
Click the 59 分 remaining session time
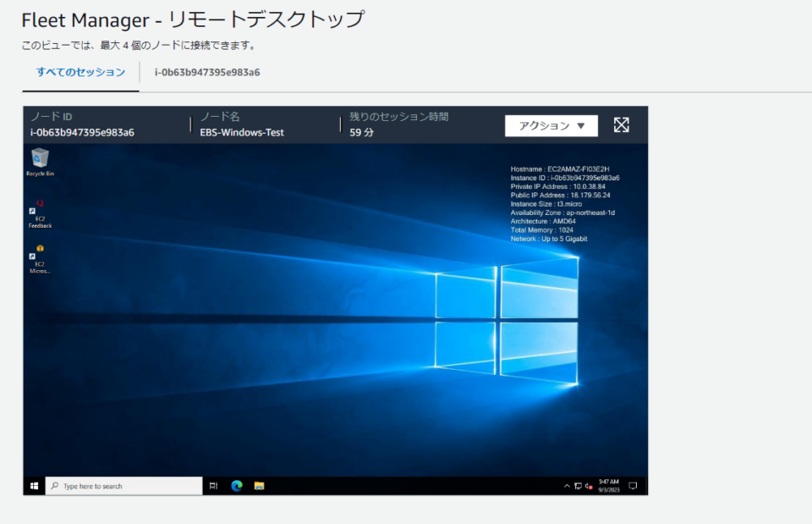pos(361,133)
